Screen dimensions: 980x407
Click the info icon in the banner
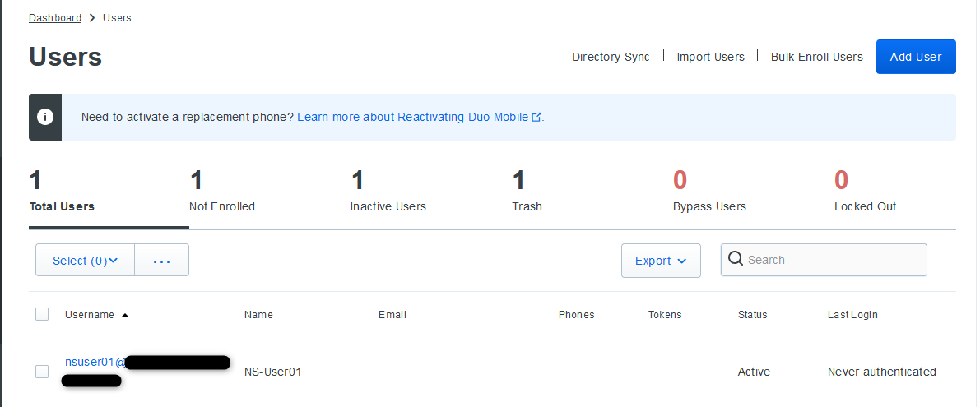45,117
